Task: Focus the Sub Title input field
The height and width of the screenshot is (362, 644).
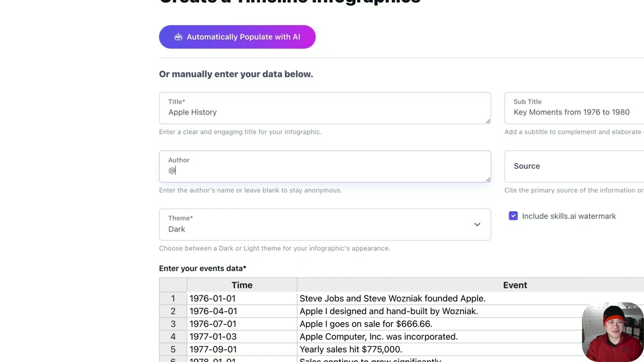Action: tap(574, 112)
